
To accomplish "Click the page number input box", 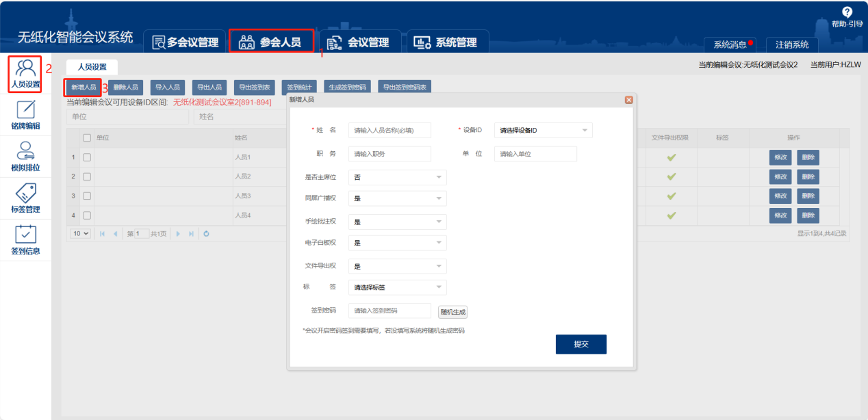I will tap(142, 233).
